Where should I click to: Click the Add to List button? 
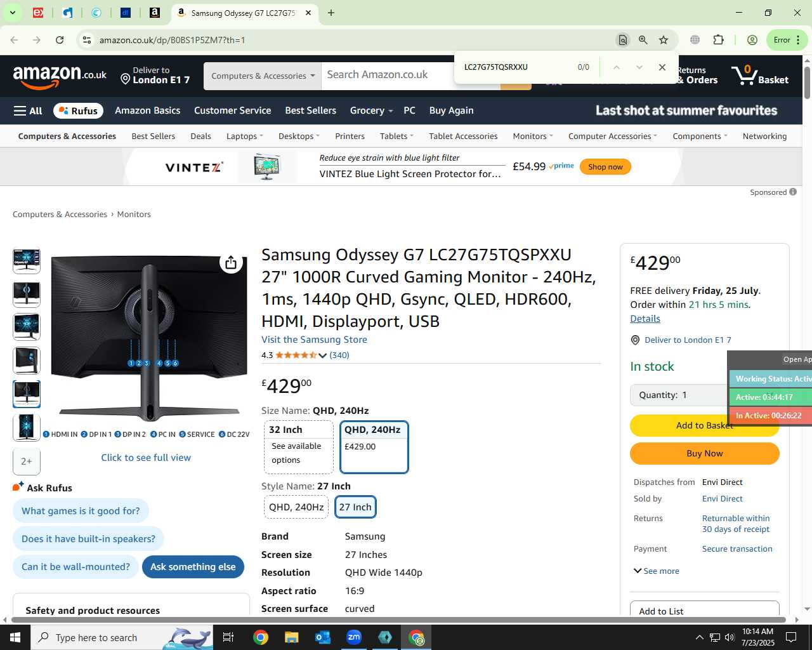pyautogui.click(x=704, y=611)
